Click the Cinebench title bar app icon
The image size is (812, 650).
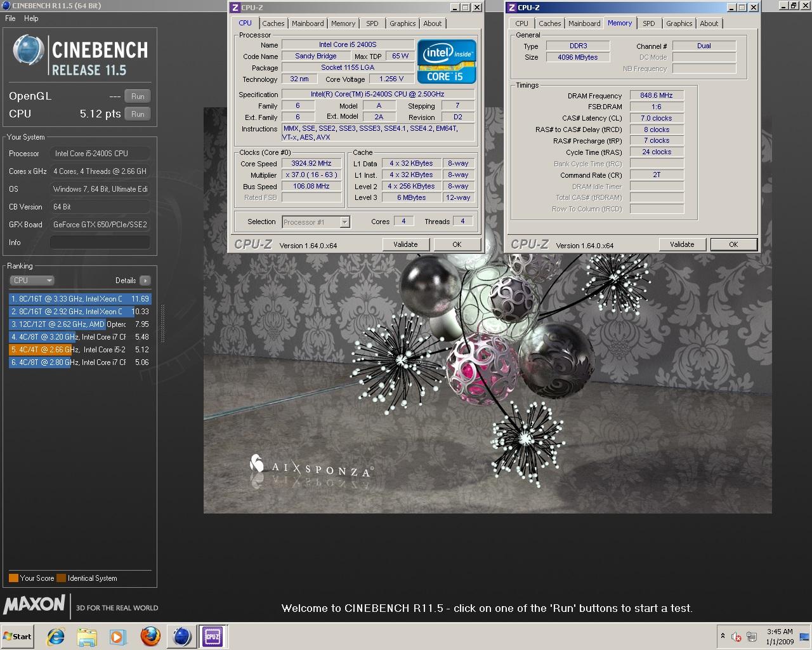tap(6, 6)
